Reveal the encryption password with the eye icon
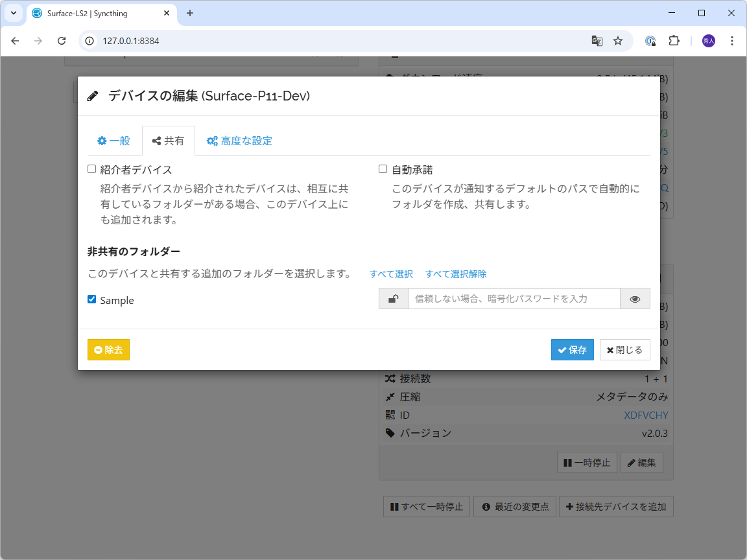Image resolution: width=747 pixels, height=560 pixels. tap(635, 298)
